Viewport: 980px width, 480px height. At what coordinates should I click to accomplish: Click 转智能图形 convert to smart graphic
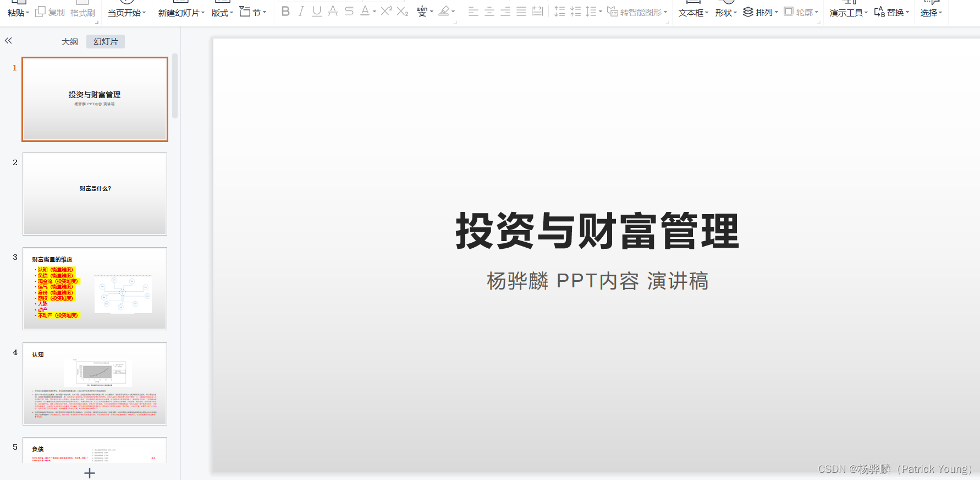[x=637, y=12]
